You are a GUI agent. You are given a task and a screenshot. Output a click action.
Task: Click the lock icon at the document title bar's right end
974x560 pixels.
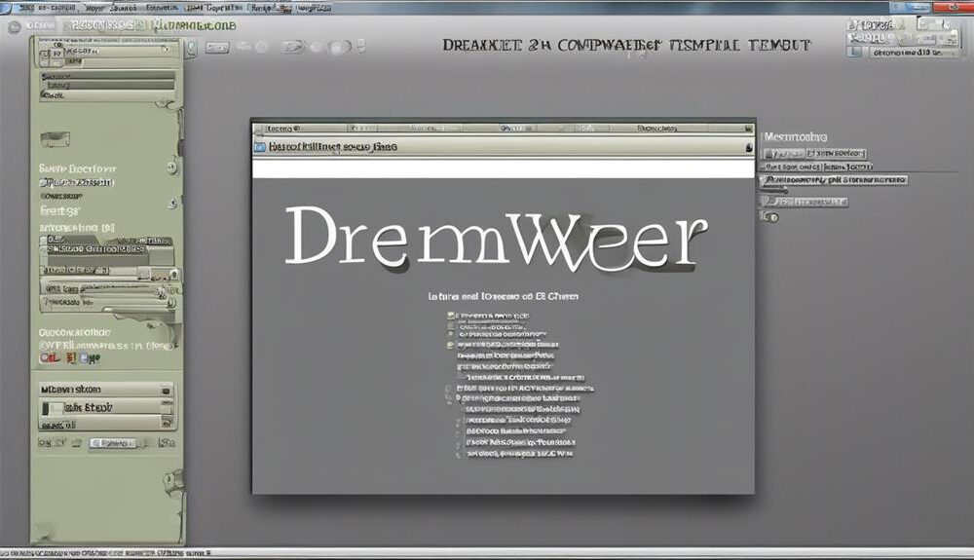pyautogui.click(x=747, y=147)
